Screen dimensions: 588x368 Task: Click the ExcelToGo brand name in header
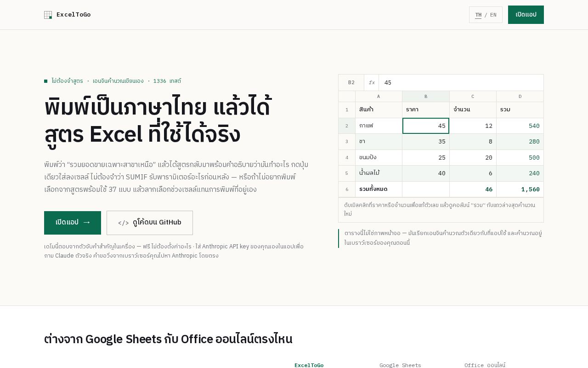[73, 15]
